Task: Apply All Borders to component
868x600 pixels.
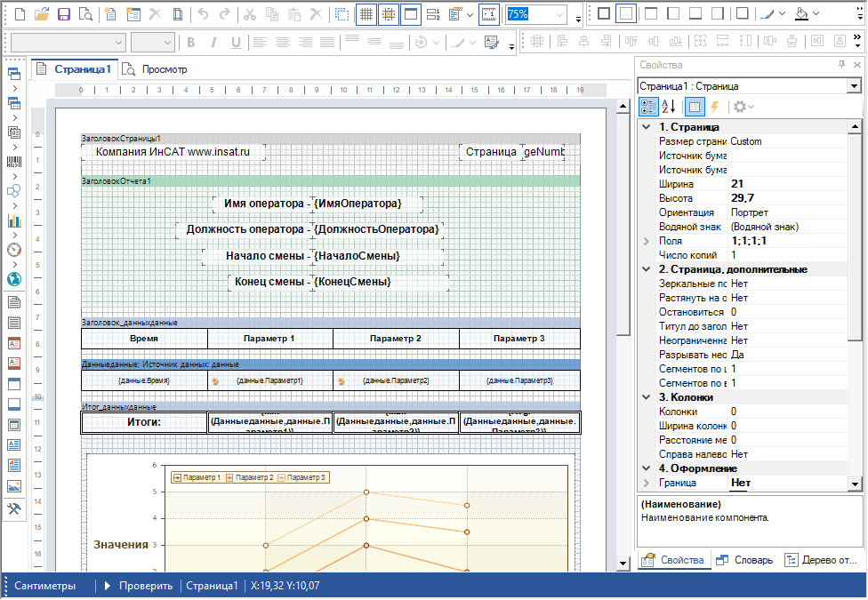Action: (604, 13)
